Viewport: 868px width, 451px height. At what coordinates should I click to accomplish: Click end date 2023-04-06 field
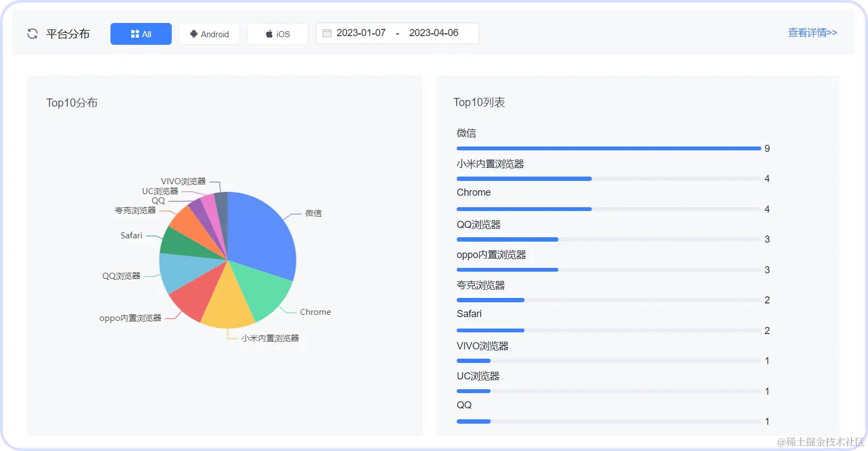(434, 33)
